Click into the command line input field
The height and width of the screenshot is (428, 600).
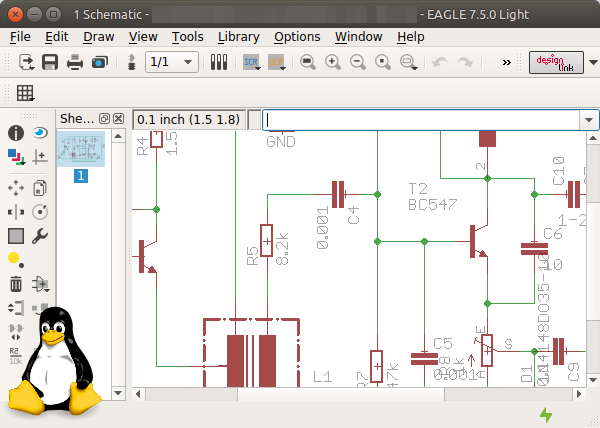click(x=421, y=120)
